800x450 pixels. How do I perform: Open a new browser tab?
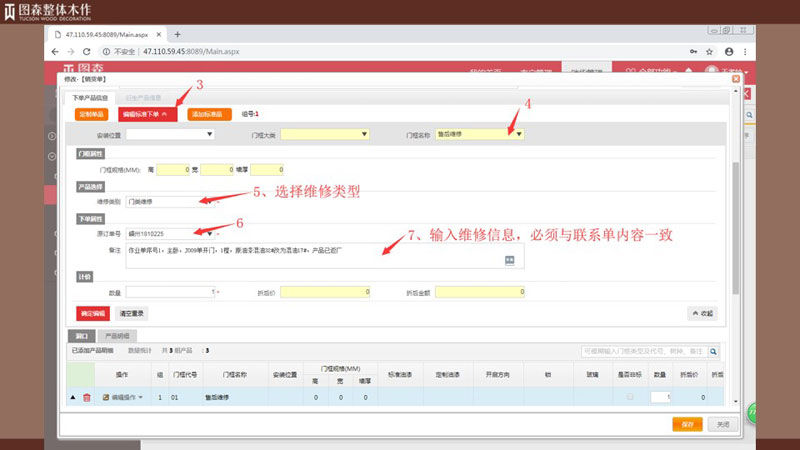(x=178, y=34)
